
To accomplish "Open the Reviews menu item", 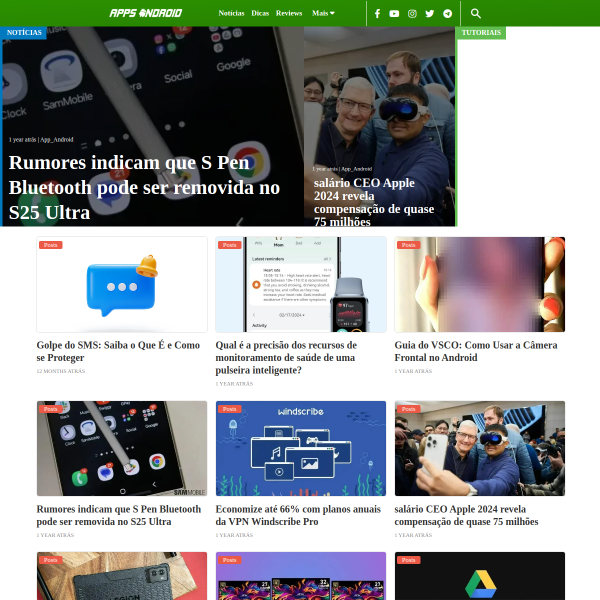I will (x=289, y=13).
